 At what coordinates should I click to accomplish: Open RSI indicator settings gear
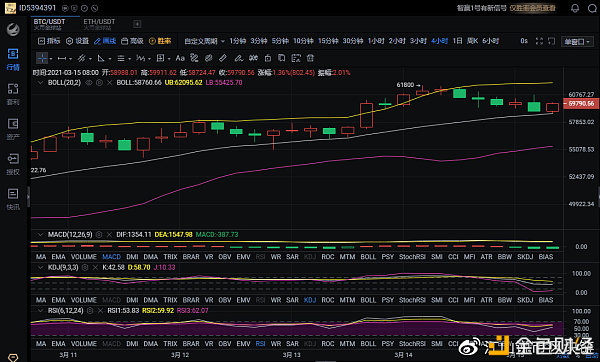click(90, 310)
